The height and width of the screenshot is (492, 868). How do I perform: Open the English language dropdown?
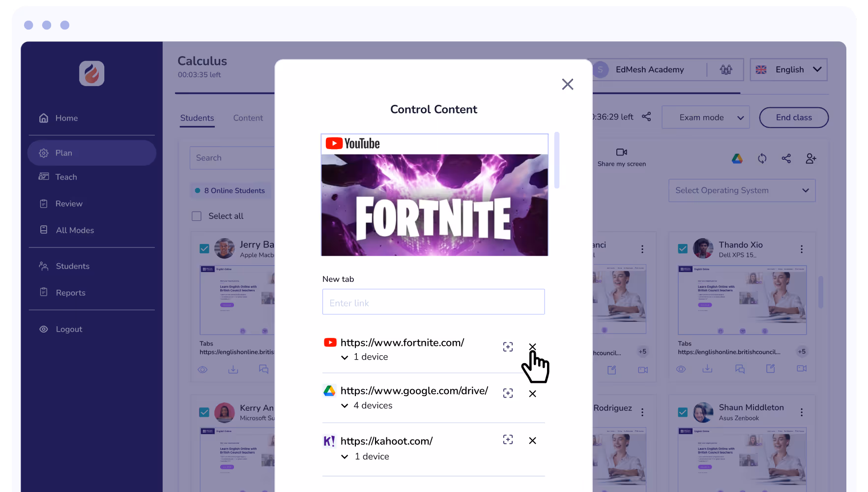pos(789,69)
